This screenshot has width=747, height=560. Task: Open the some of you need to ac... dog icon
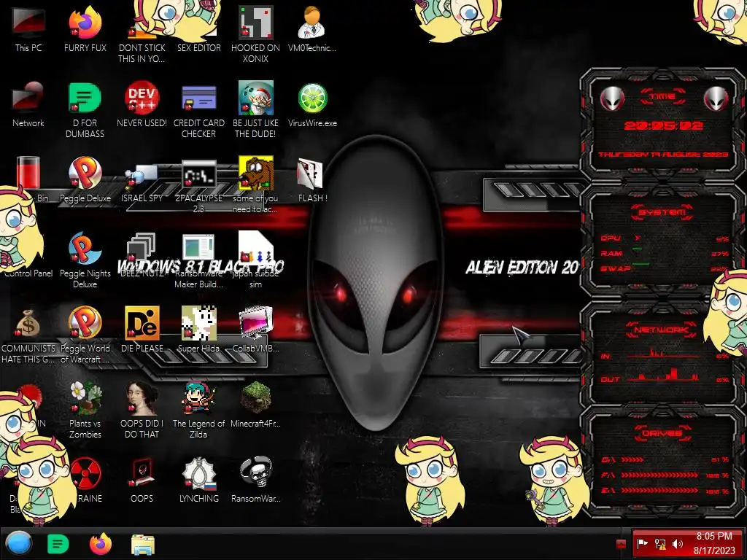256,184
